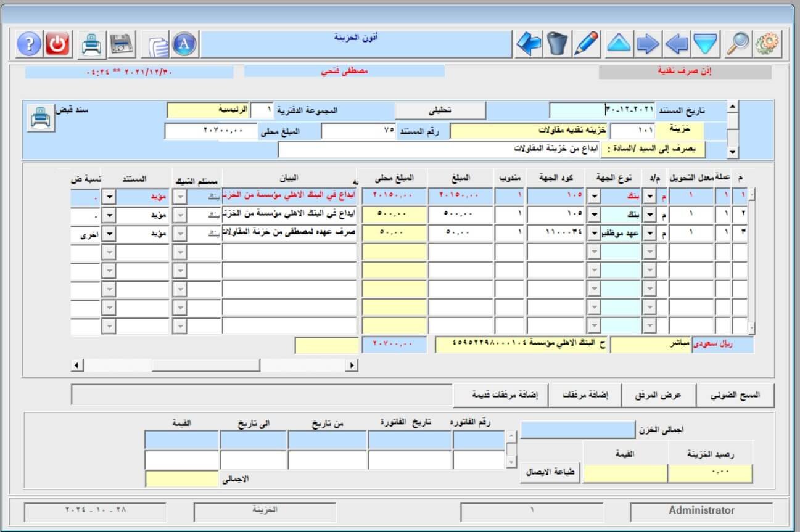
Task: Open the gear settings icon
Action: pos(767,44)
